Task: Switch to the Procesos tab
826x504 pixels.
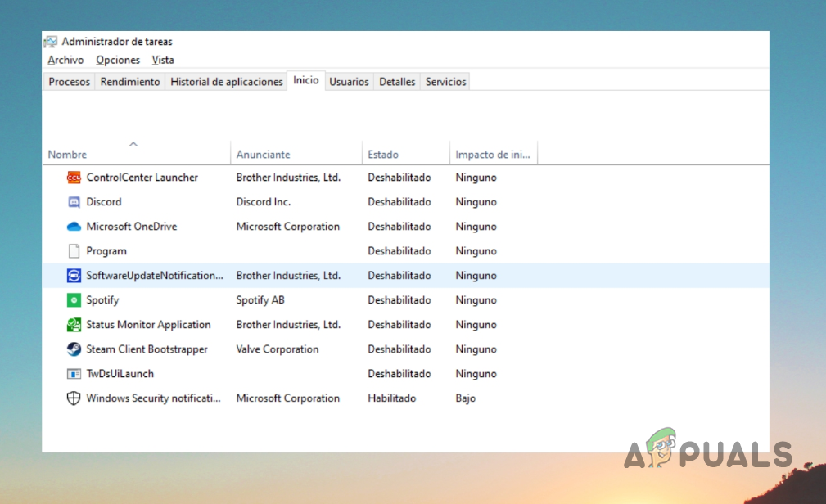Action: tap(70, 82)
